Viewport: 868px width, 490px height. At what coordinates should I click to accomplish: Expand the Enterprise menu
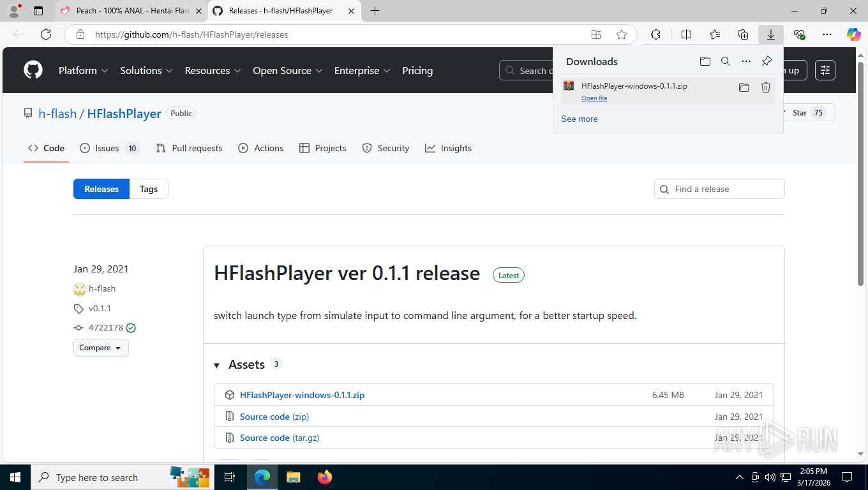tap(362, 70)
